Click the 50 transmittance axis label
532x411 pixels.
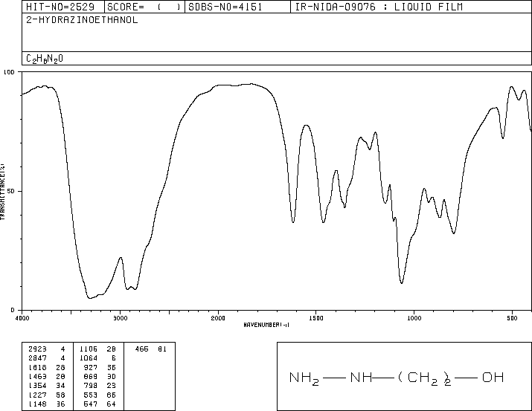[11, 191]
